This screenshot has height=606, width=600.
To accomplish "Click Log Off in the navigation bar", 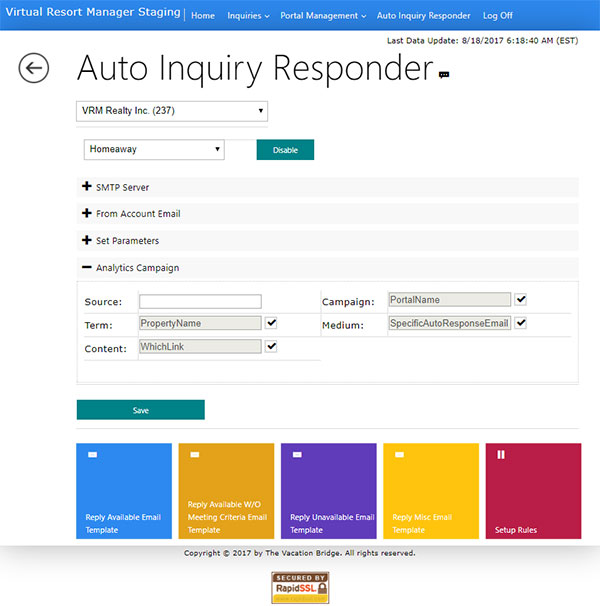I will point(498,16).
